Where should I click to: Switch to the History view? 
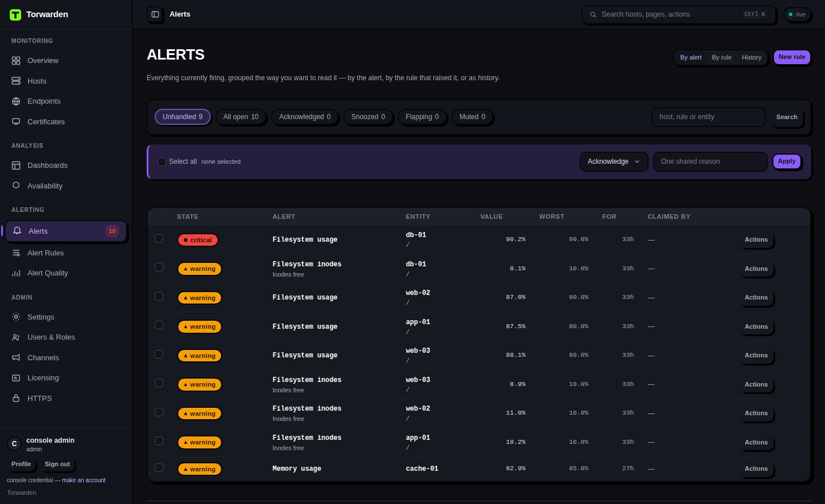pyautogui.click(x=752, y=57)
